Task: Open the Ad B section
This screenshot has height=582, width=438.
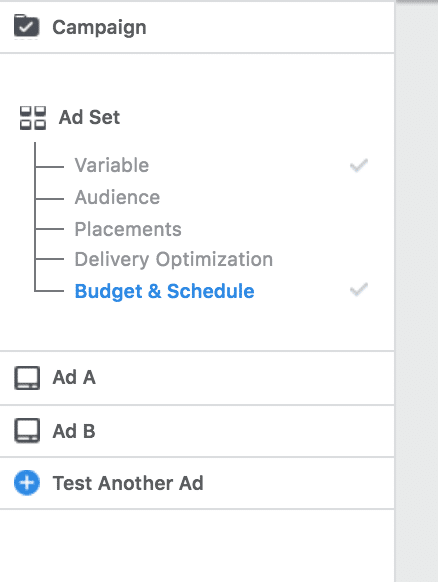Action: 197,431
